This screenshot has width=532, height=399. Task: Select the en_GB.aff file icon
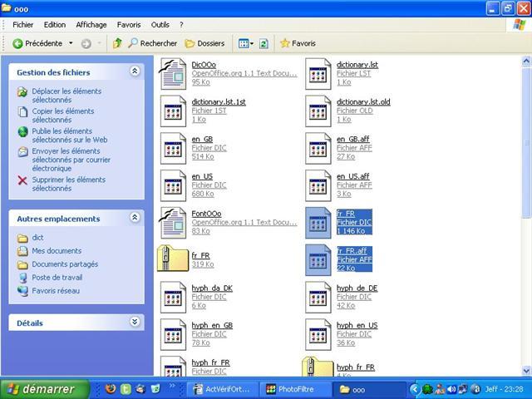(x=318, y=148)
